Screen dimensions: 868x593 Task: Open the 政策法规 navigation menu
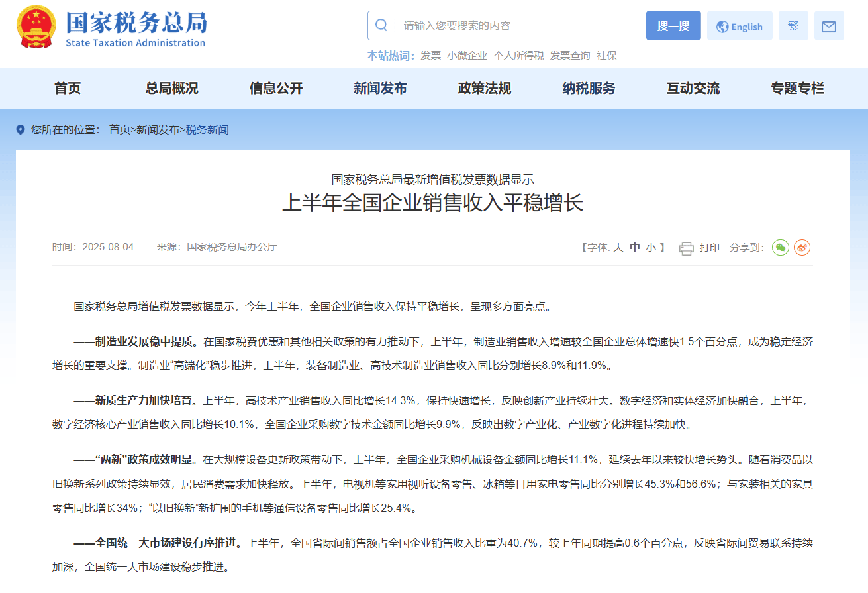click(x=484, y=88)
